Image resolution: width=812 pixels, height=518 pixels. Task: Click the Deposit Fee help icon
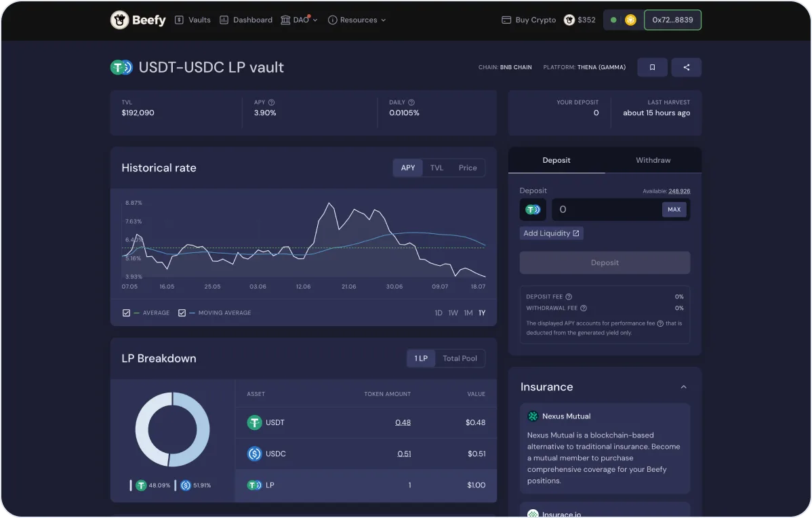(x=569, y=297)
